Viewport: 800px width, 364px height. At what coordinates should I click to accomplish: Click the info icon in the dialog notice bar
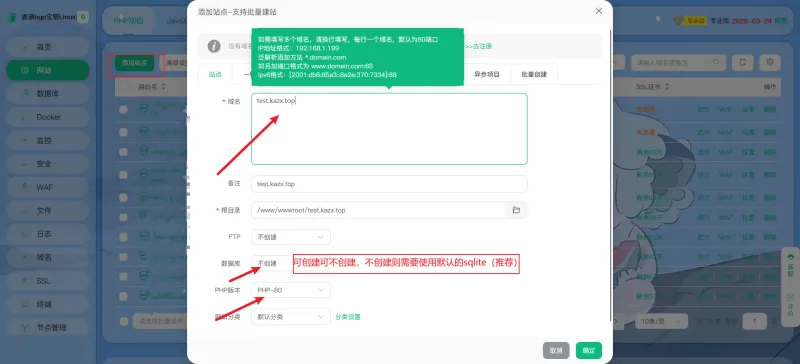pyautogui.click(x=214, y=46)
